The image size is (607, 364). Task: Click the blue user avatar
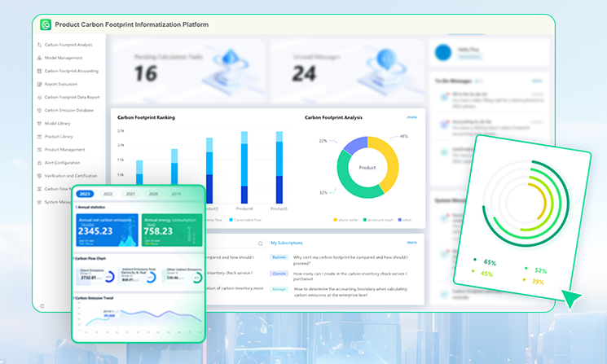pos(443,53)
